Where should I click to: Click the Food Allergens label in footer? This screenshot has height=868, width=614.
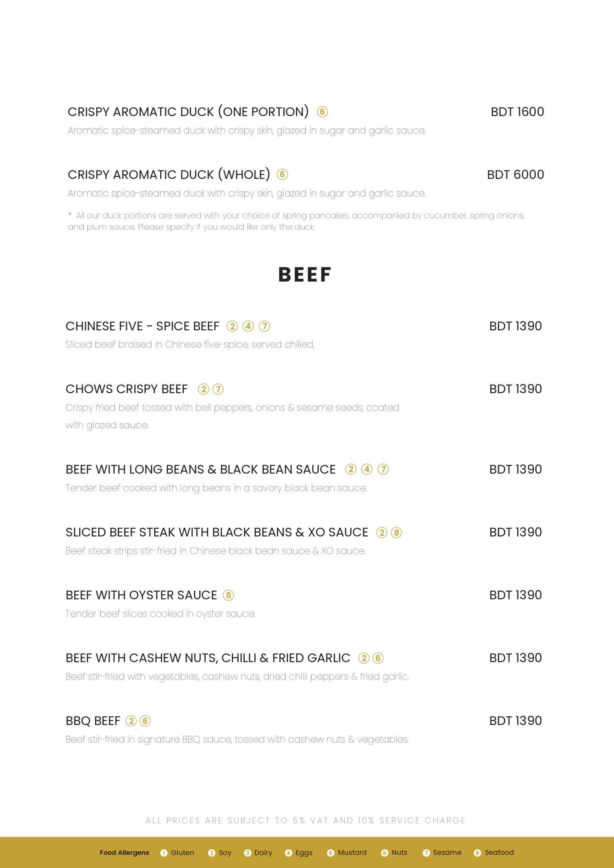[124, 852]
